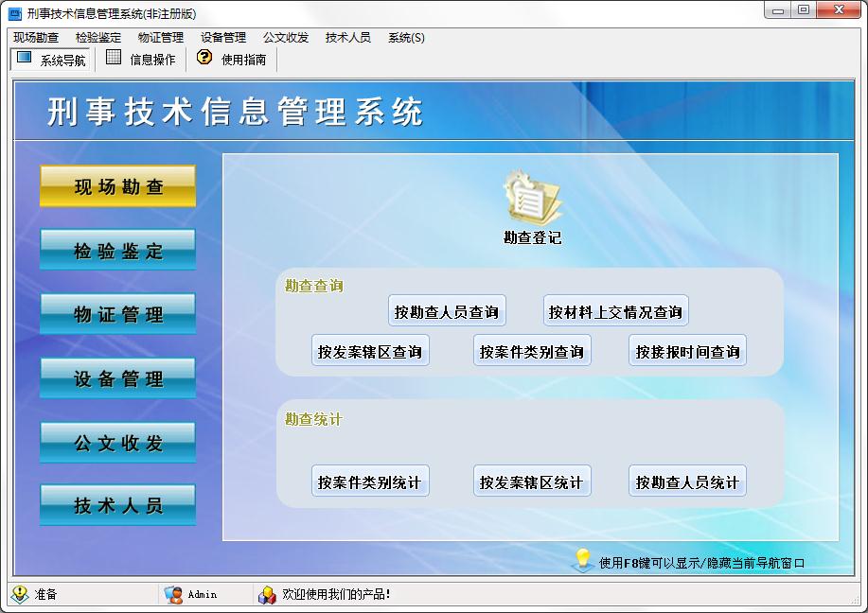Screen dimensions: 868x613
Task: Select 技术人员 in the left navigation
Action: 118,505
